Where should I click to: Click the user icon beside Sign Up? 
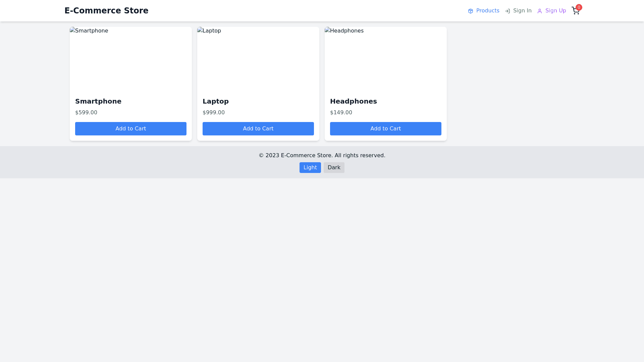[540, 11]
